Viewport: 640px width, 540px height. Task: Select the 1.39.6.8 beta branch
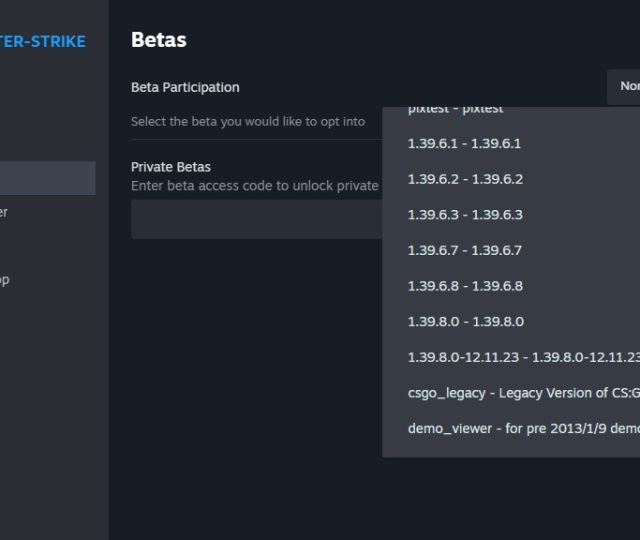click(465, 286)
